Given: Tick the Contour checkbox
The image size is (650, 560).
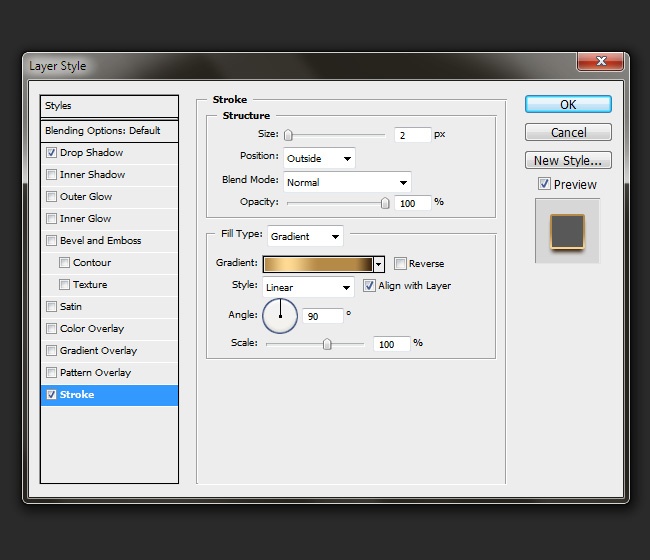Looking at the screenshot, I should coord(64,262).
